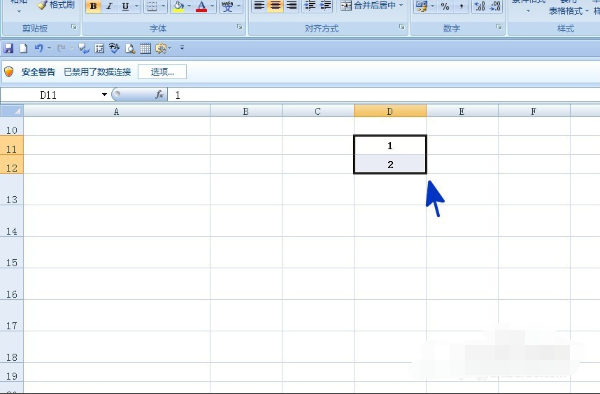The width and height of the screenshot is (600, 394).
Task: Click the increase decimal icon
Action: [480, 6]
